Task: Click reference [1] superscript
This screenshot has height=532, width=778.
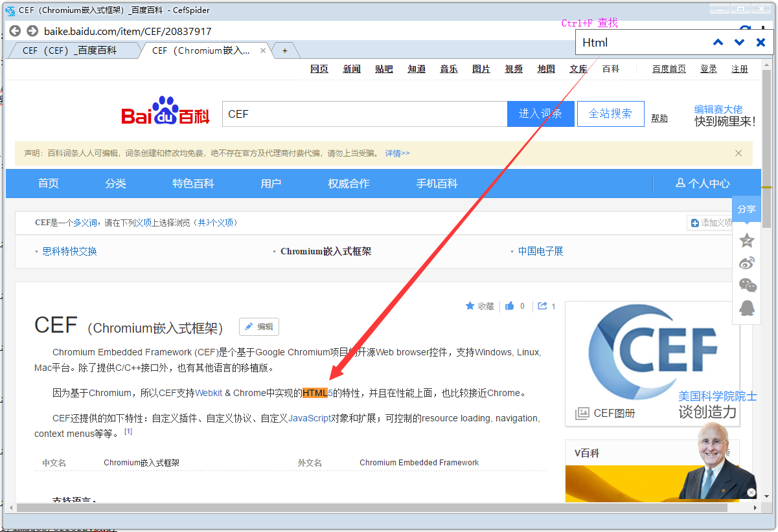Action: click(128, 431)
